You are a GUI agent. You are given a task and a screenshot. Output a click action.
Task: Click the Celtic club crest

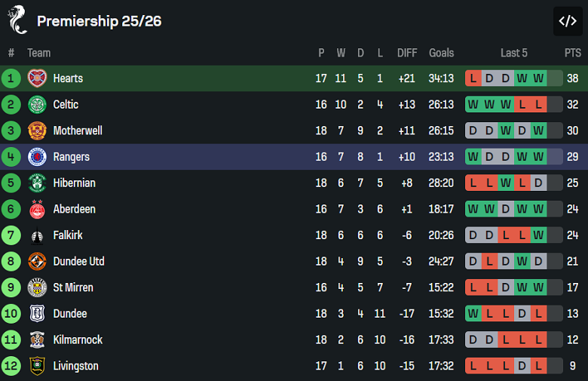pos(37,104)
